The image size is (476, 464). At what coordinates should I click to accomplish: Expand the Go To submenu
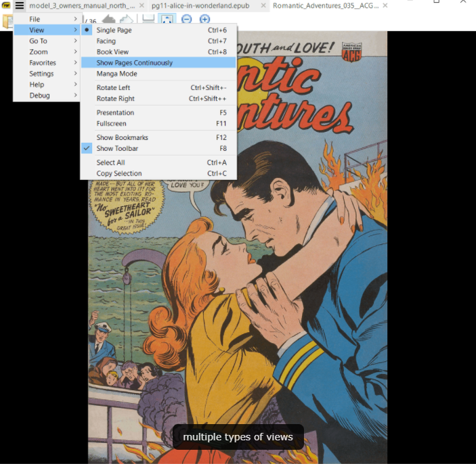tap(47, 41)
